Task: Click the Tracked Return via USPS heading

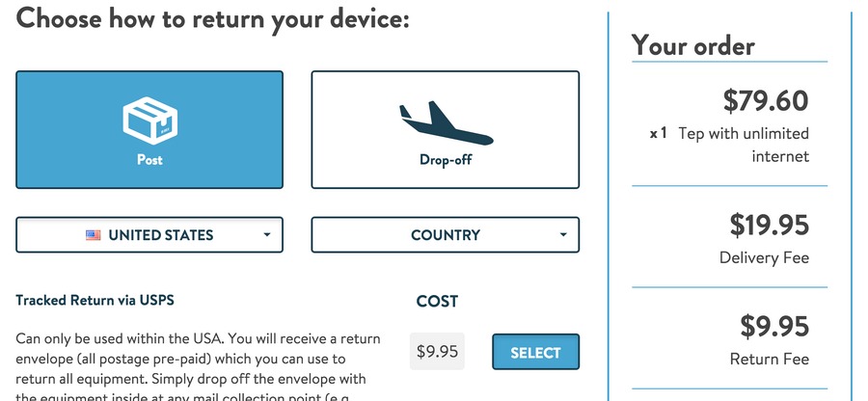Action: 95,301
